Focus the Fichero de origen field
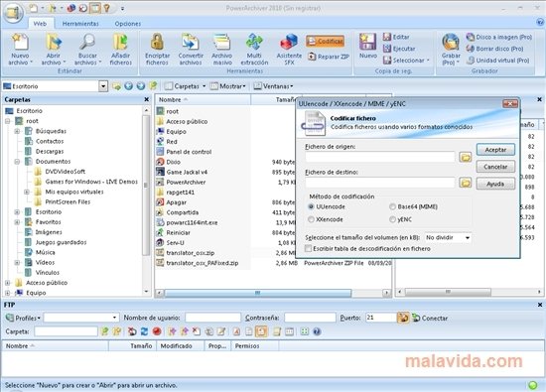The width and height of the screenshot is (546, 392). coord(380,157)
